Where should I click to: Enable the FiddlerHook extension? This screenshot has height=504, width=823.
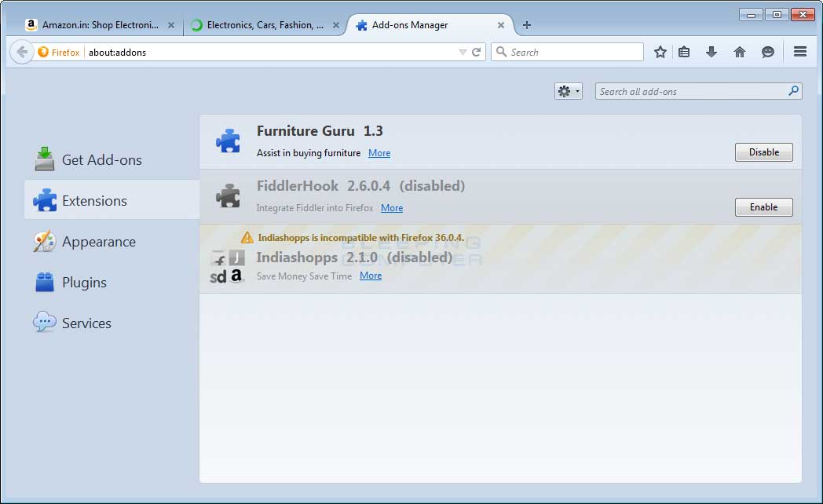click(x=763, y=207)
